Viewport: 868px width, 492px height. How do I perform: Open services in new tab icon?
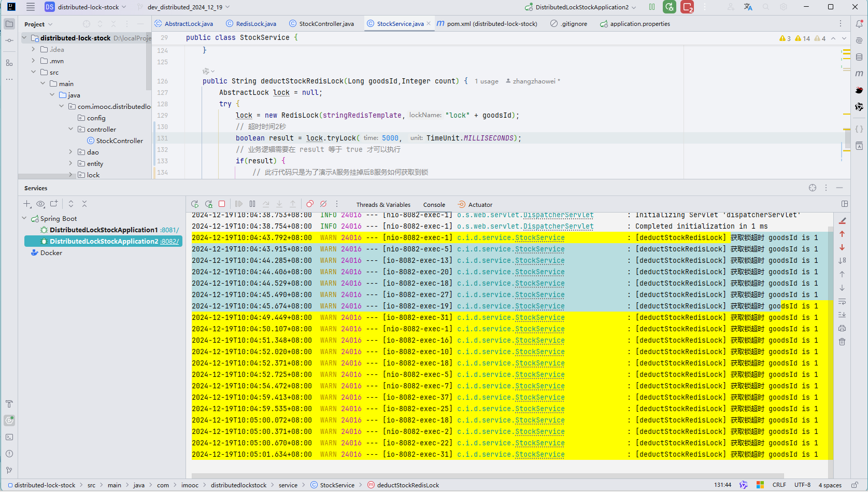(54, 204)
